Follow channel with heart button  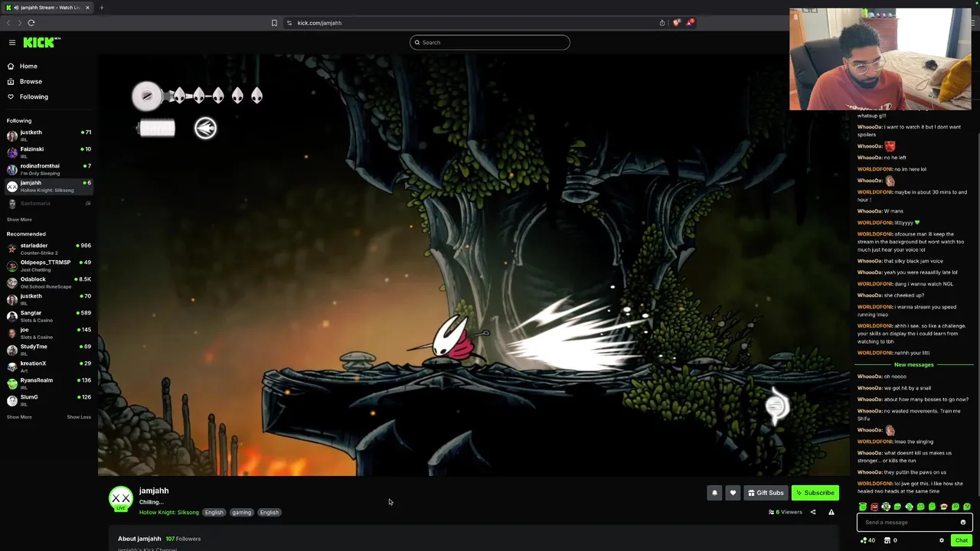[x=733, y=493]
